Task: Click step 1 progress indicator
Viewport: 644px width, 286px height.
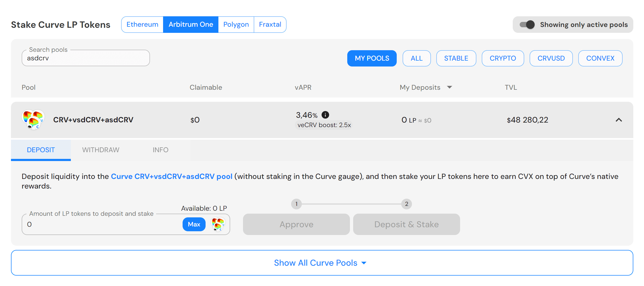Action: (296, 204)
